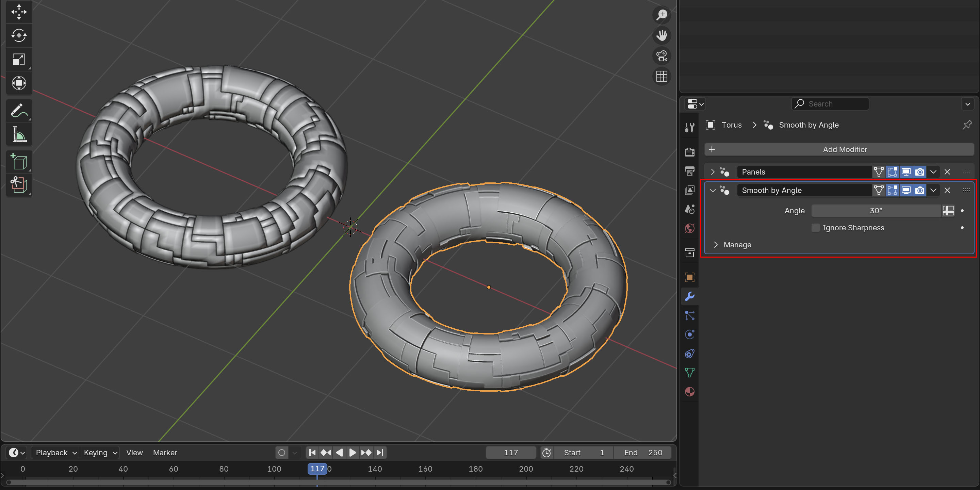Open the Modifiers wrench tab
The image size is (980, 490).
pos(689,296)
